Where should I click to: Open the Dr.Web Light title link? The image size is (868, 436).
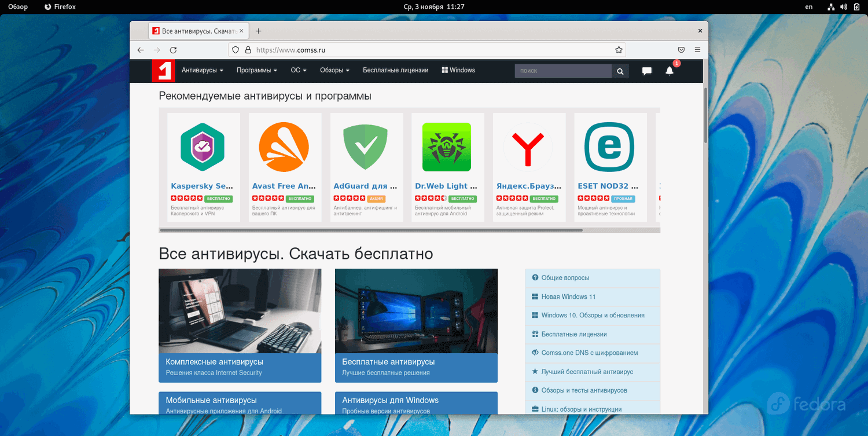coord(446,186)
